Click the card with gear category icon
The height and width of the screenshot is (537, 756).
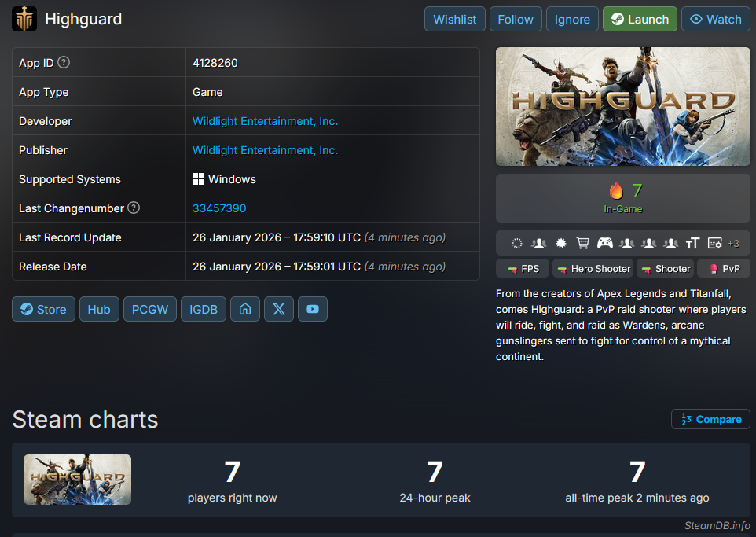point(714,243)
